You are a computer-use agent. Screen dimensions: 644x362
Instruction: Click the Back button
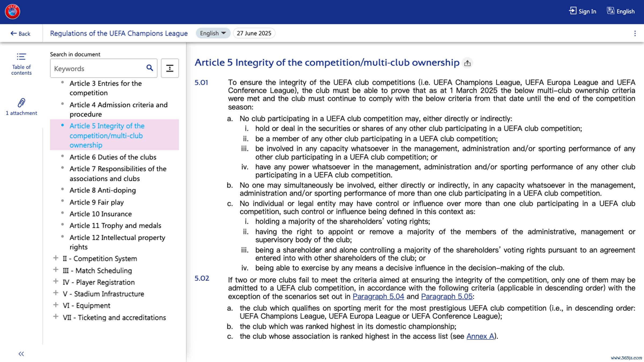coord(20,34)
